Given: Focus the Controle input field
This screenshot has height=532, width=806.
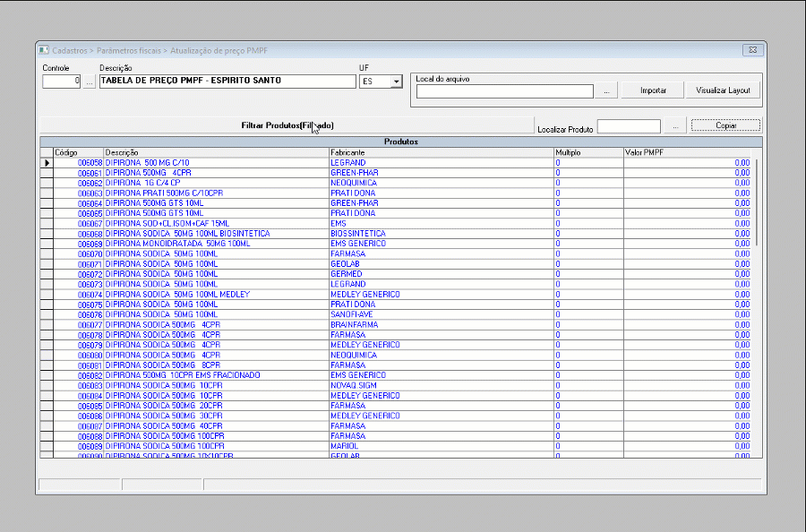Looking at the screenshot, I should (x=61, y=82).
